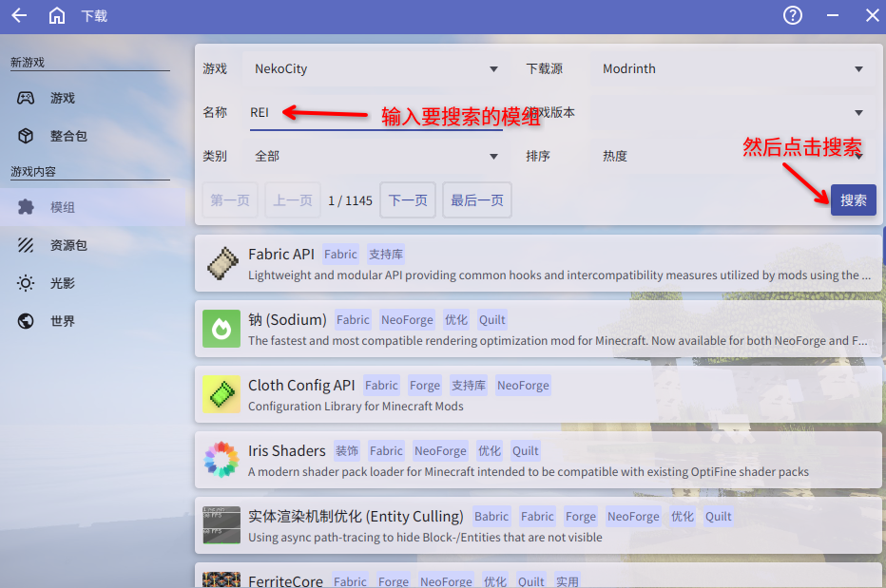Screen dimensions: 886x588
Task: Open 世界 worlds section
Action: [x=62, y=321]
